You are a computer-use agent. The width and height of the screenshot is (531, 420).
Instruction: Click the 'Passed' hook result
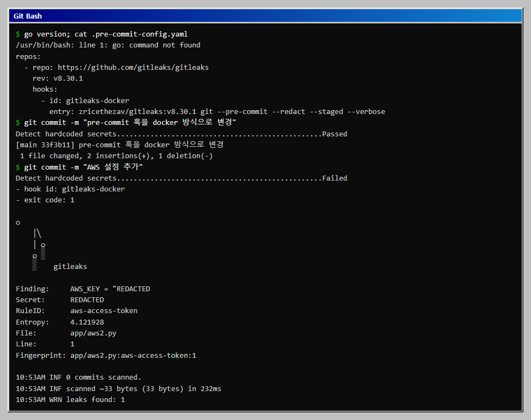335,134
